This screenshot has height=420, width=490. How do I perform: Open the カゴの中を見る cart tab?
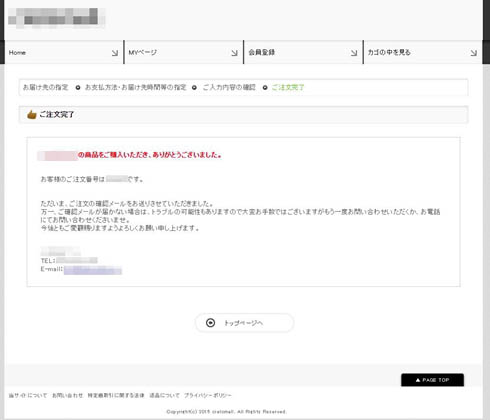point(423,52)
